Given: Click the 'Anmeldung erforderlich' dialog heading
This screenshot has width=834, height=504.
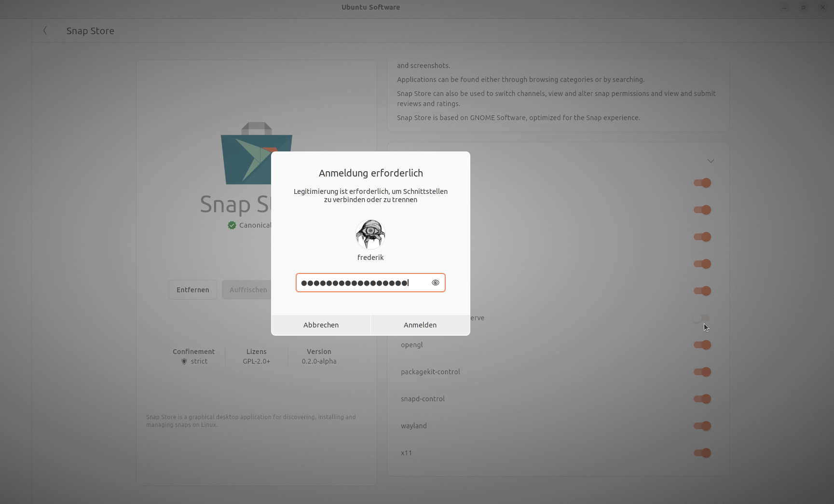Looking at the screenshot, I should (x=370, y=173).
